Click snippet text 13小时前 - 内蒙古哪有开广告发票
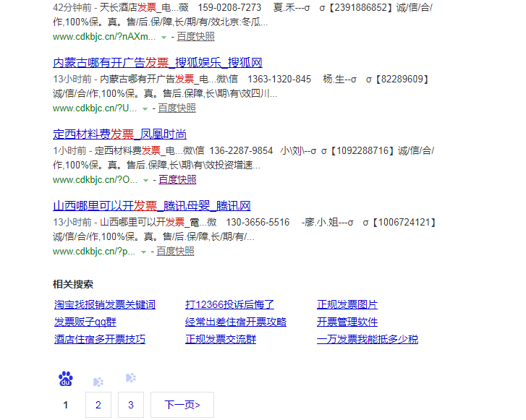This screenshot has height=420, width=526. point(241,86)
